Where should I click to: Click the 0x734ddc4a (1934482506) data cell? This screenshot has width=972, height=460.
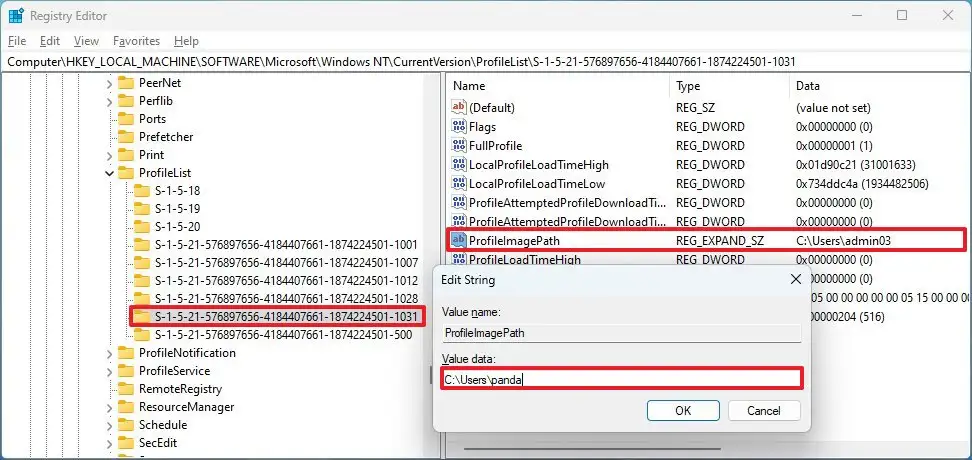[862, 184]
